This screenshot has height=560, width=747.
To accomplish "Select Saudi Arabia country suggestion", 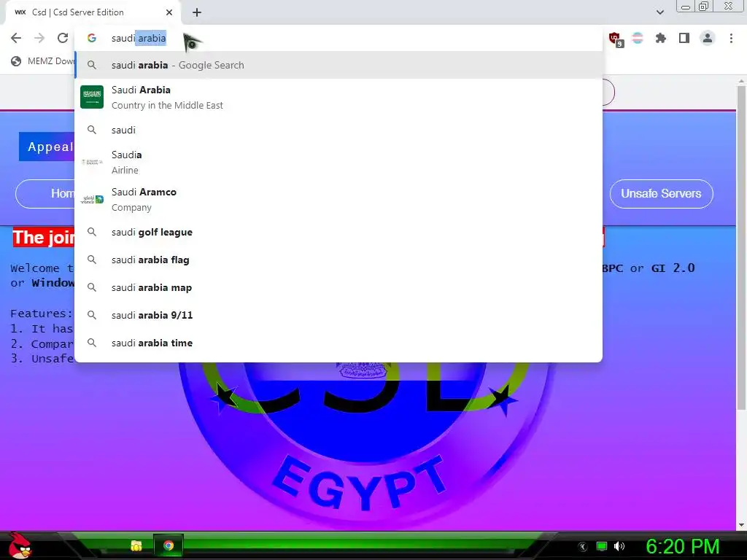I will (338, 97).
